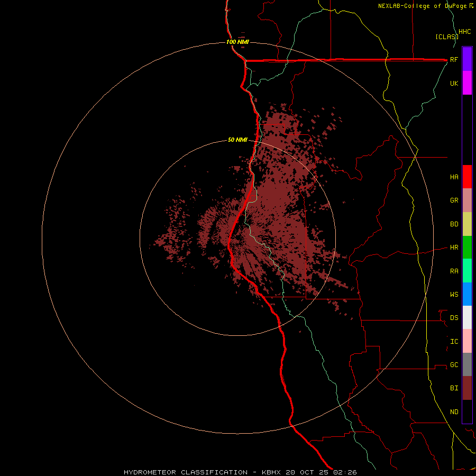The image size is (476, 476).
Task: Click the green HR legend swatch
Action: pyautogui.click(x=467, y=248)
